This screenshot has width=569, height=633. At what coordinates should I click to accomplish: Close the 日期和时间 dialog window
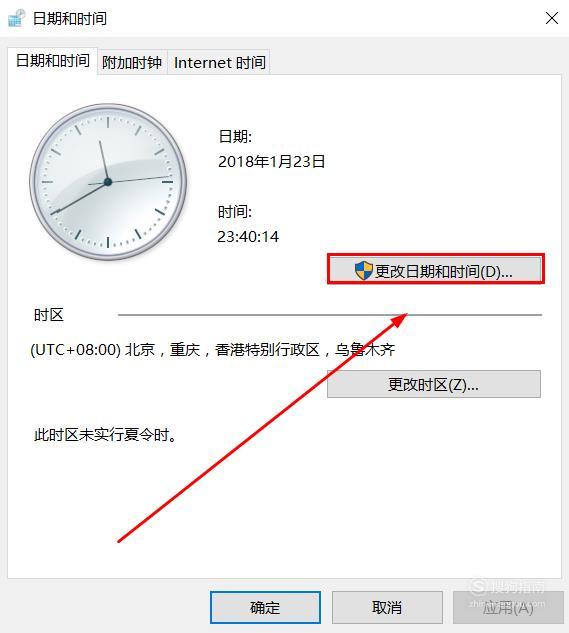pos(552,18)
